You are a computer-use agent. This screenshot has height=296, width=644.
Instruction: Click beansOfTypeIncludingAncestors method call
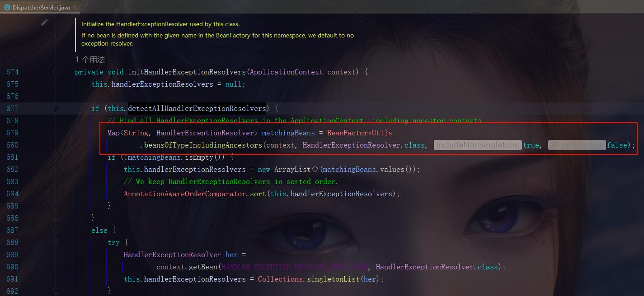coord(203,145)
